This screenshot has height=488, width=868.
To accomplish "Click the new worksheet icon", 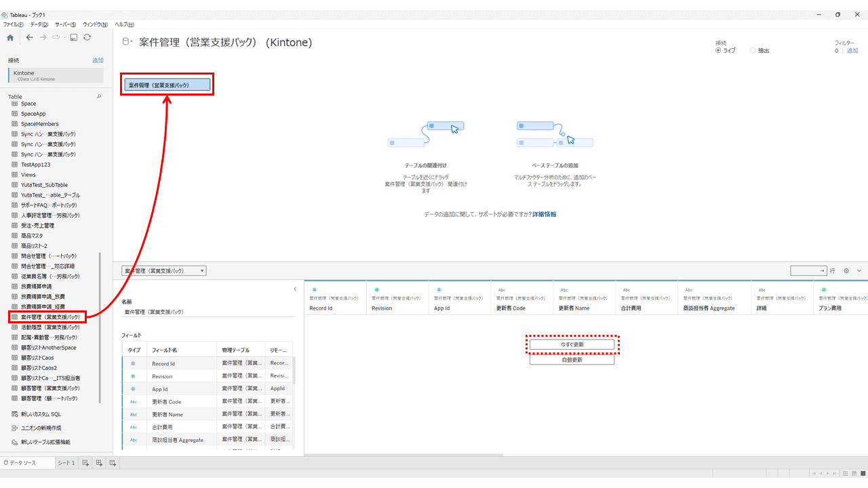I will [85, 463].
